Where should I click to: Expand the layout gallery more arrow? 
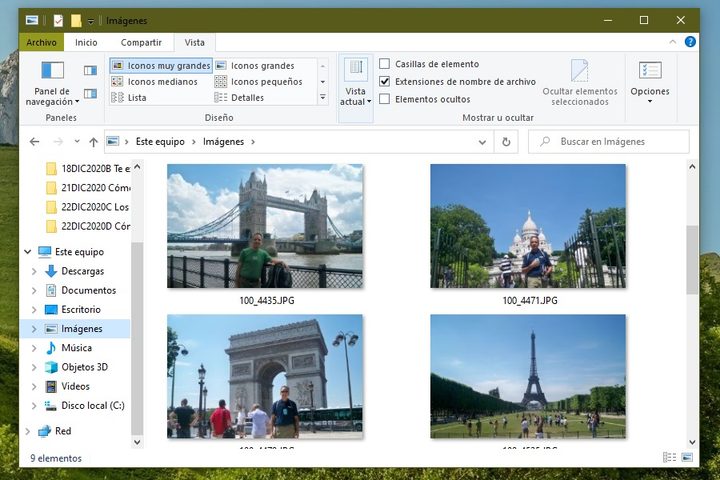pyautogui.click(x=323, y=97)
